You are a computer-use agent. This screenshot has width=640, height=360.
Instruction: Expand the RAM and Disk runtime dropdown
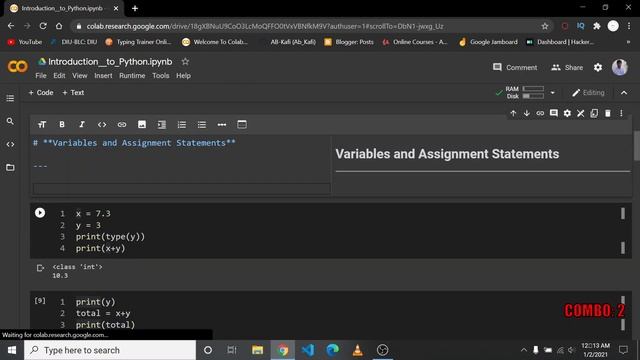click(x=552, y=93)
